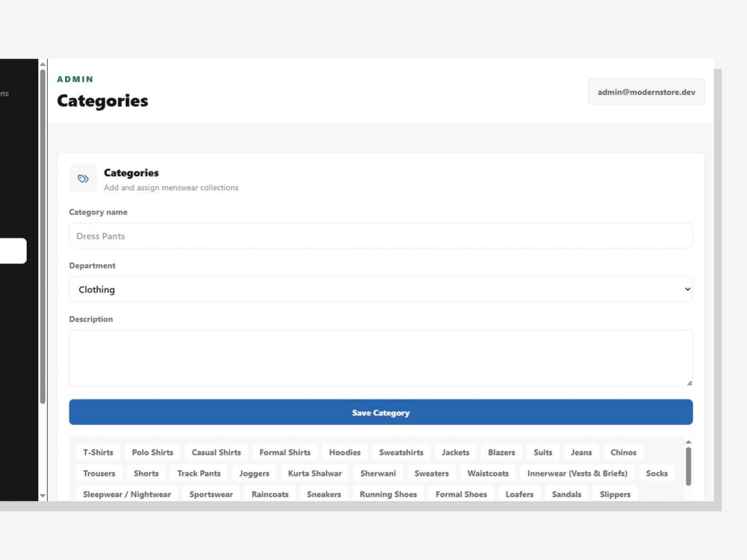Viewport: 747px width, 560px height.
Task: Select the Casual Shirts chip
Action: tap(217, 452)
